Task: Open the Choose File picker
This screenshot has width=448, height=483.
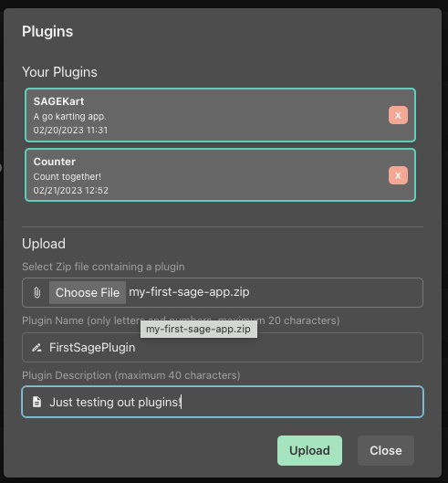Action: (x=88, y=293)
